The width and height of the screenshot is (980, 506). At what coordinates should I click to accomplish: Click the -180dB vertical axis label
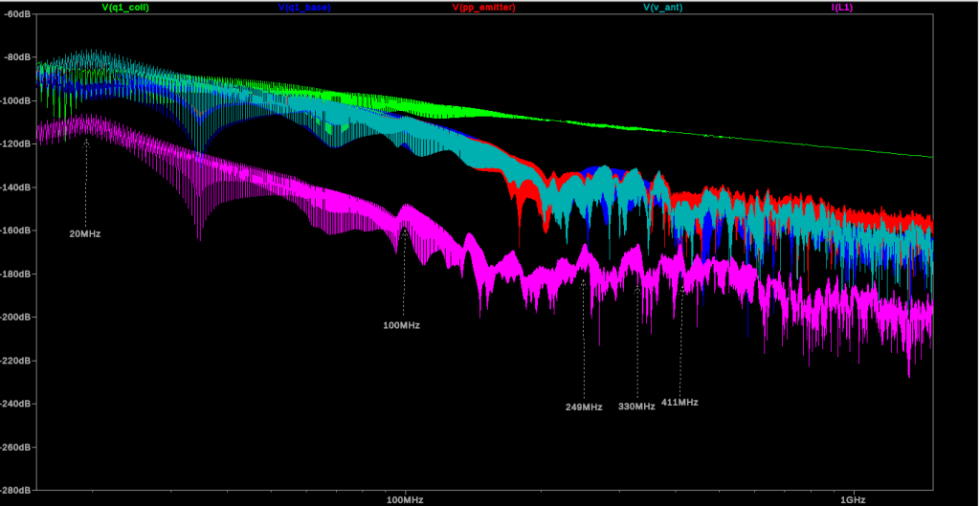coord(15,275)
